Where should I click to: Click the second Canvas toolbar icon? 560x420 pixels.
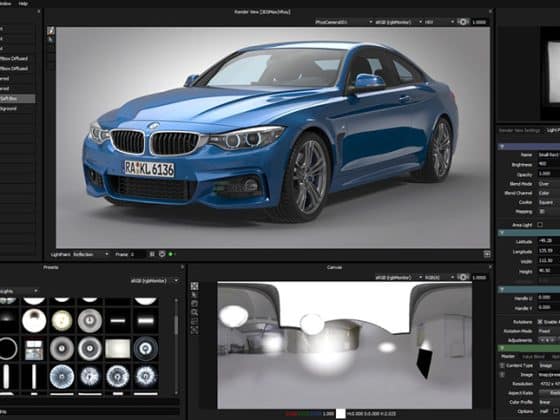(194, 295)
